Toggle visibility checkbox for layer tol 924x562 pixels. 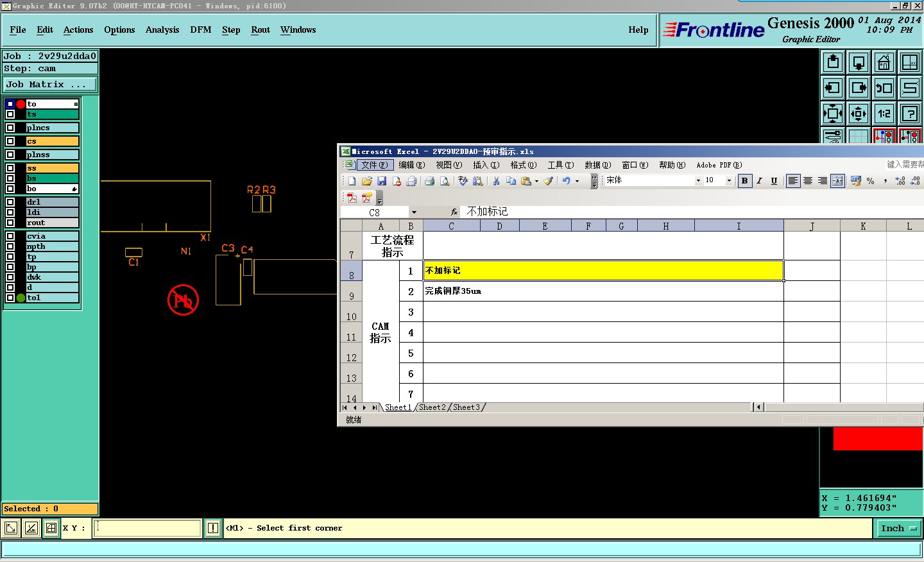[10, 298]
